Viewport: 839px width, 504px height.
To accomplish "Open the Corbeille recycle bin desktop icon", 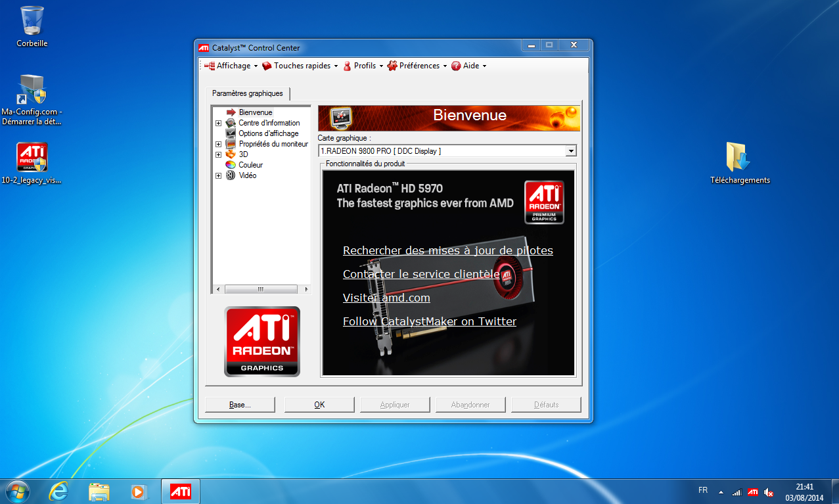I will pyautogui.click(x=32, y=26).
